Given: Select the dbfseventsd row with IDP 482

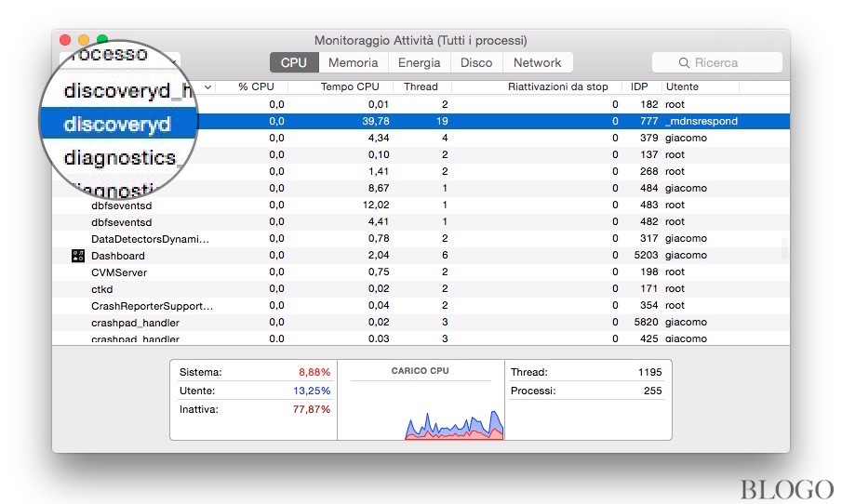Looking at the screenshot, I should pyautogui.click(x=421, y=221).
